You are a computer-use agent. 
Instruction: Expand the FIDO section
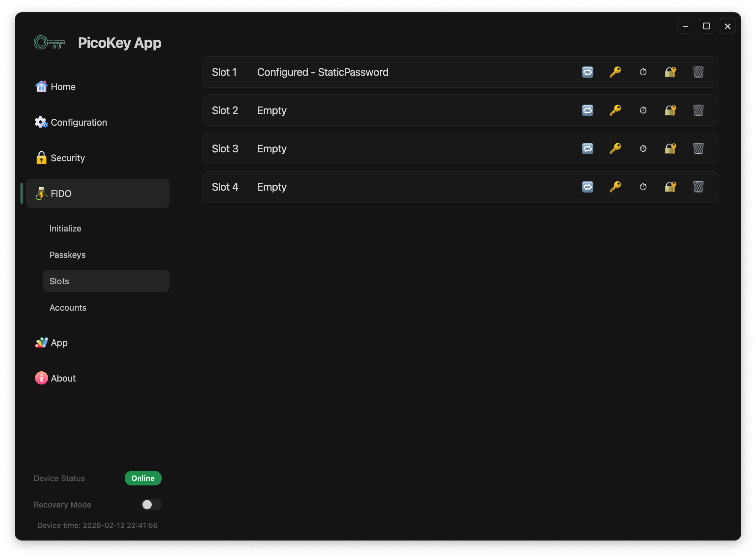point(61,193)
